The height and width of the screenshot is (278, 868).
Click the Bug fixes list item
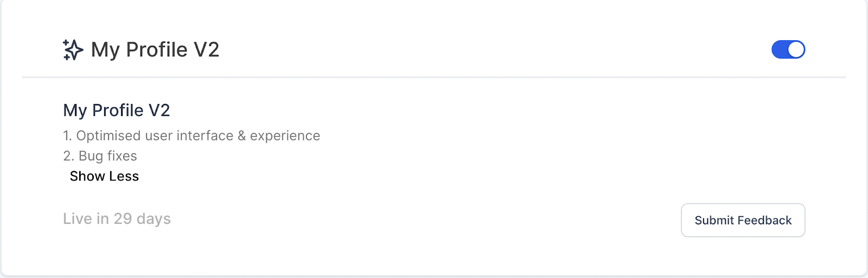point(100,156)
